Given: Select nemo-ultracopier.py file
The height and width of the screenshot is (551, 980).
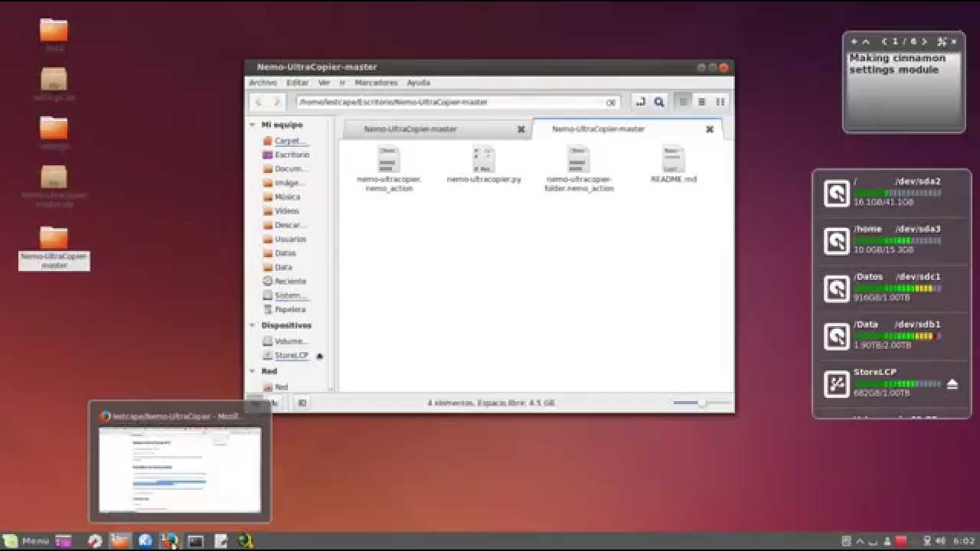Looking at the screenshot, I should click(x=484, y=165).
